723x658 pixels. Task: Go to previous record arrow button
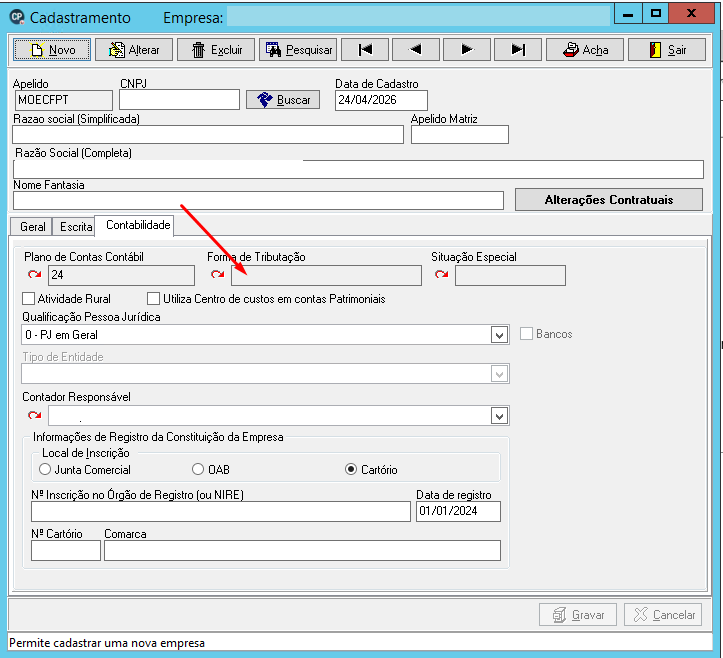pos(415,49)
